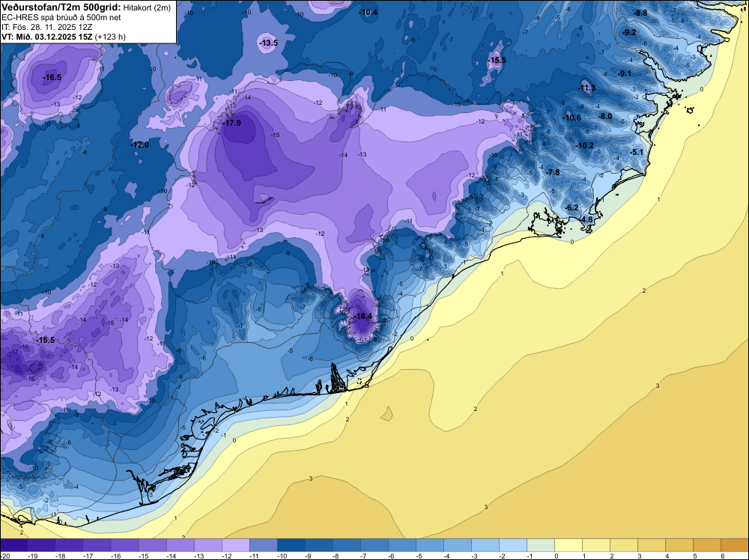Select the 0 legend color swatch
Screen dimensions: 749x560
568,545
